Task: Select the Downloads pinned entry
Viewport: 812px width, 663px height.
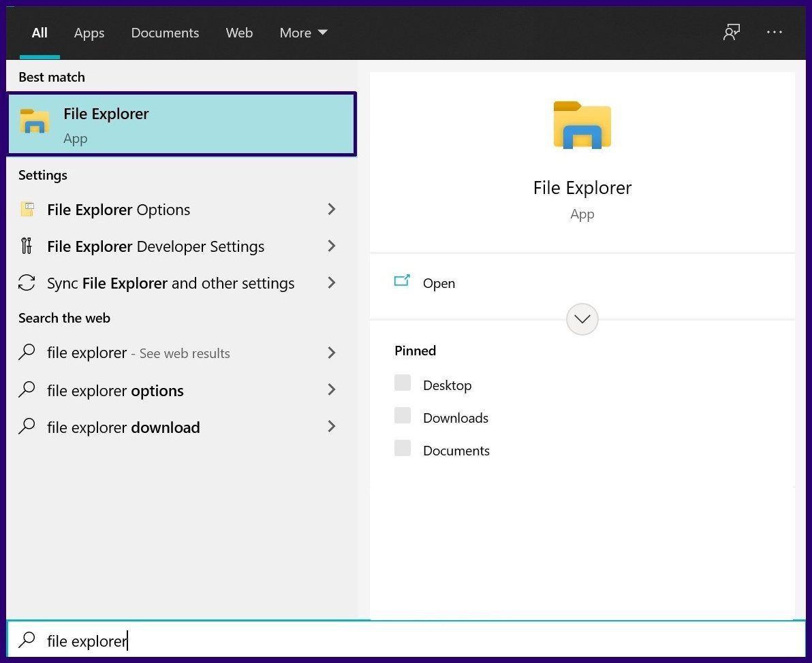Action: (x=455, y=417)
